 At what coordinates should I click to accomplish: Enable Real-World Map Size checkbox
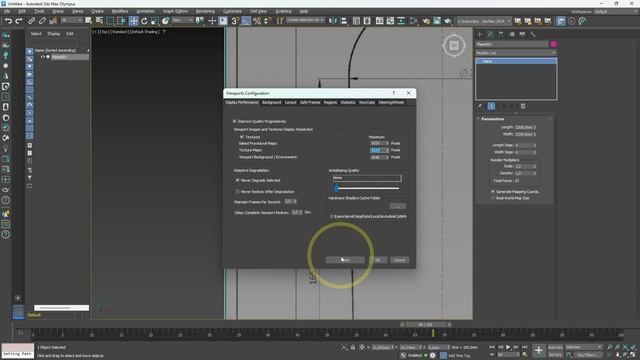[493, 198]
